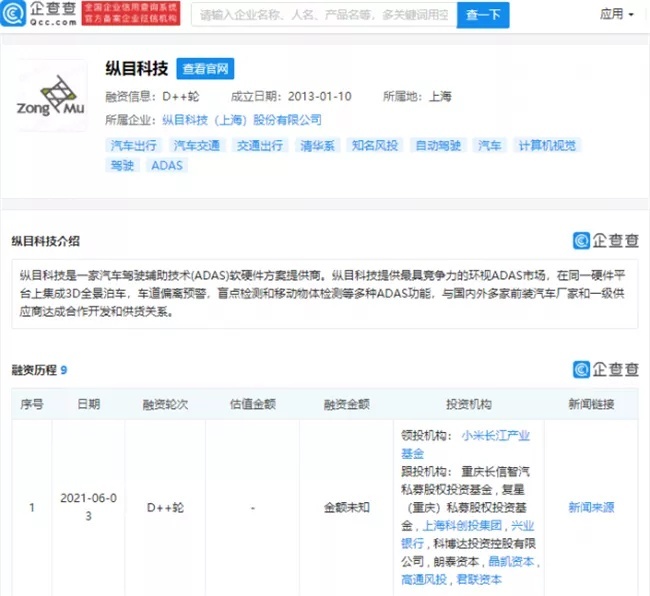Click the 所属地 上海 text
Viewport: 650px width, 596px height.
click(417, 97)
